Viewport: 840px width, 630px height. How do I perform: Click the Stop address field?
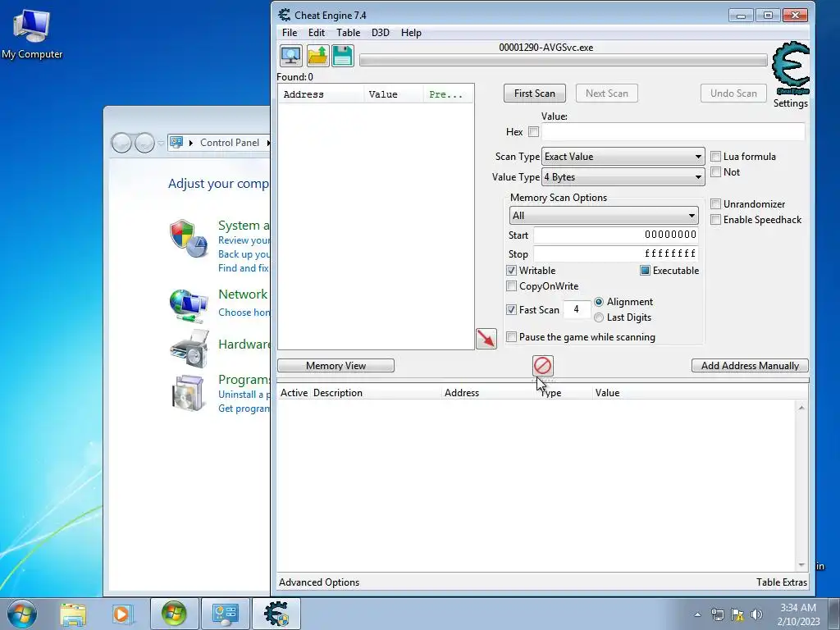616,254
